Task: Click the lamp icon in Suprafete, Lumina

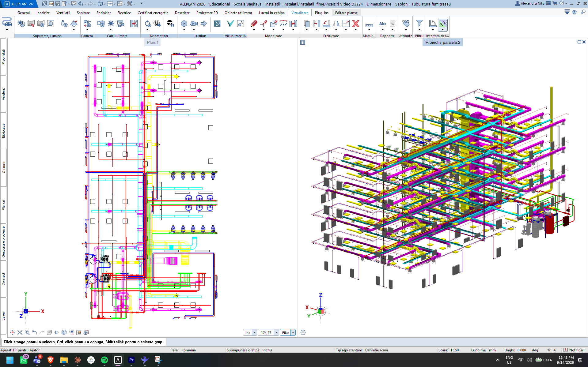Action: point(74,24)
